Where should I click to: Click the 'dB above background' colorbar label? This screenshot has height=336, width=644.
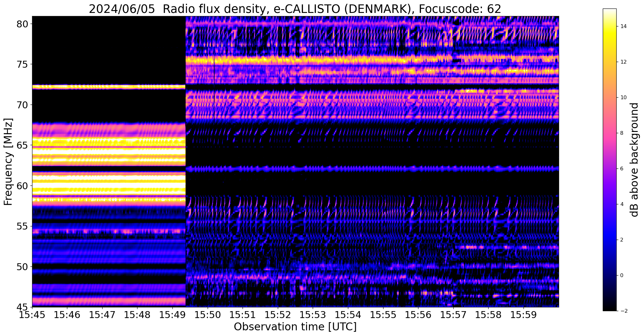[x=635, y=160]
